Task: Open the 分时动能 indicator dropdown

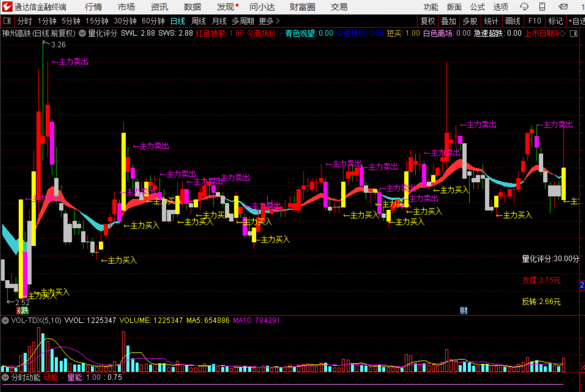Action: [x=5, y=377]
